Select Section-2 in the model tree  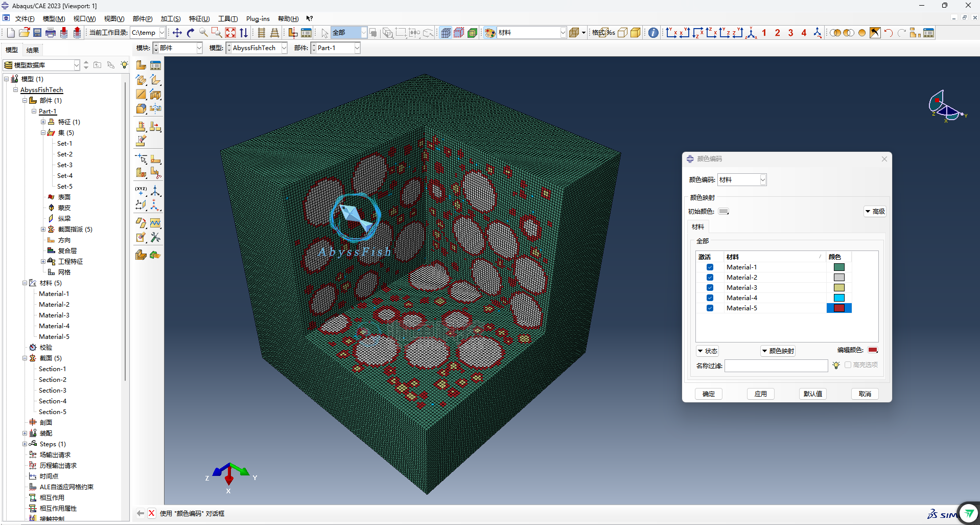coord(53,380)
